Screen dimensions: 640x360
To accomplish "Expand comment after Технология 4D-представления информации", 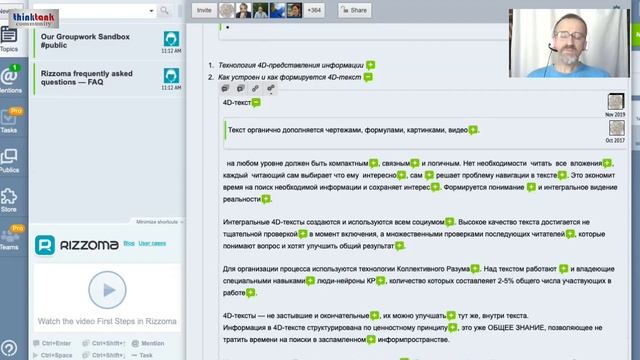I will [371, 65].
